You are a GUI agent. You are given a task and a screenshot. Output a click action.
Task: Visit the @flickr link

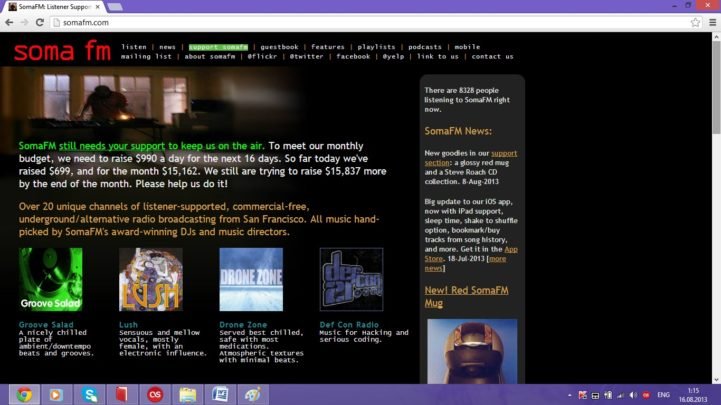[262, 57]
